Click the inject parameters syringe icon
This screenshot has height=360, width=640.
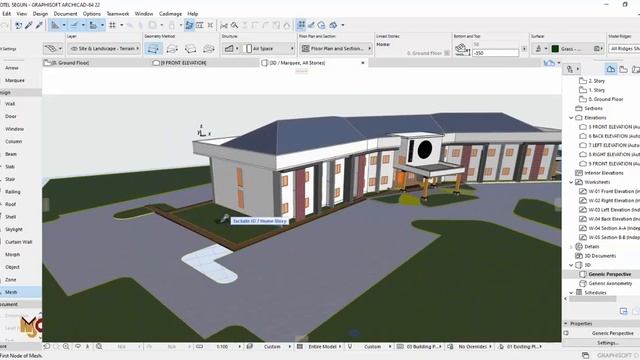point(39,25)
